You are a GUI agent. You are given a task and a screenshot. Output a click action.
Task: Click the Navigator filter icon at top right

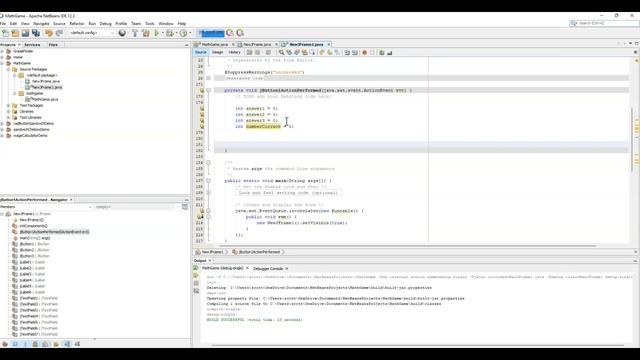click(x=185, y=207)
